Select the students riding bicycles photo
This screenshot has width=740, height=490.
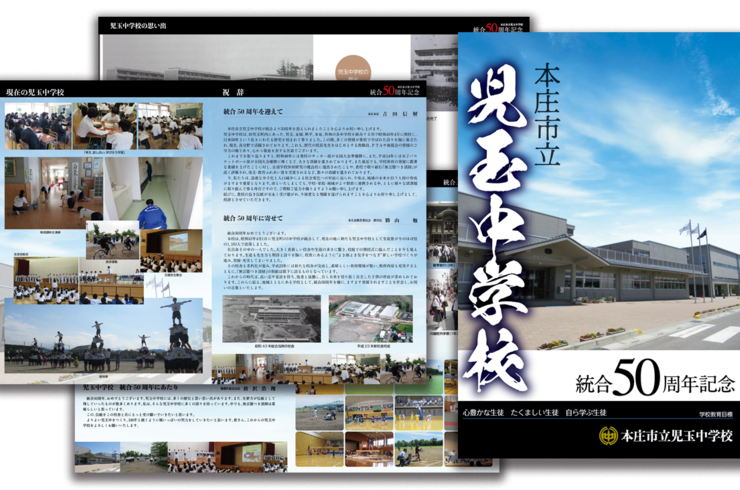[x=112, y=241]
